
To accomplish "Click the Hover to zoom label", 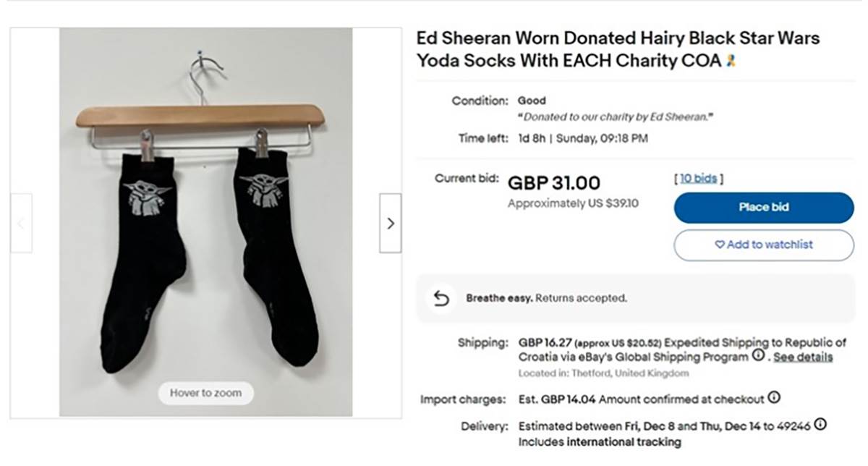I will 205,393.
